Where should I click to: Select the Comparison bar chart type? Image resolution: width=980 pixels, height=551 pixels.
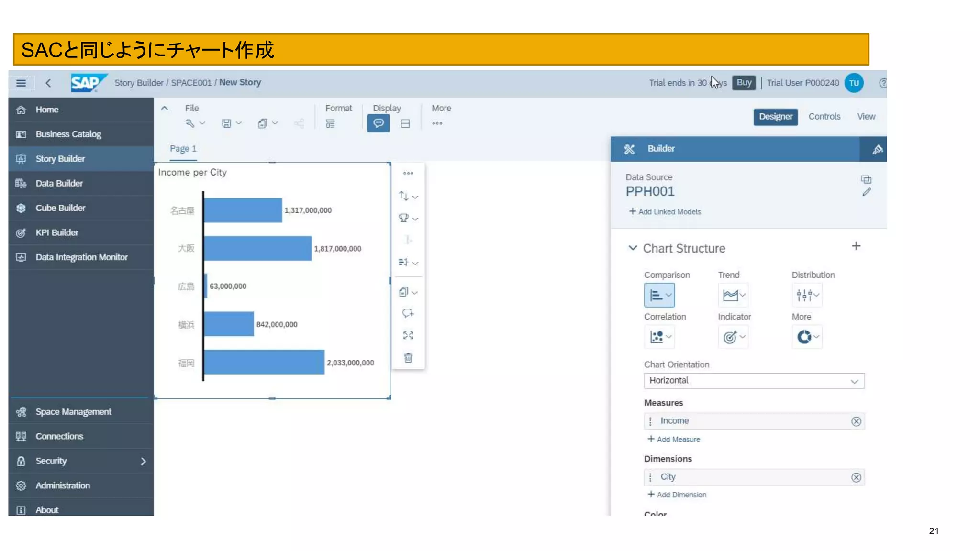tap(659, 295)
